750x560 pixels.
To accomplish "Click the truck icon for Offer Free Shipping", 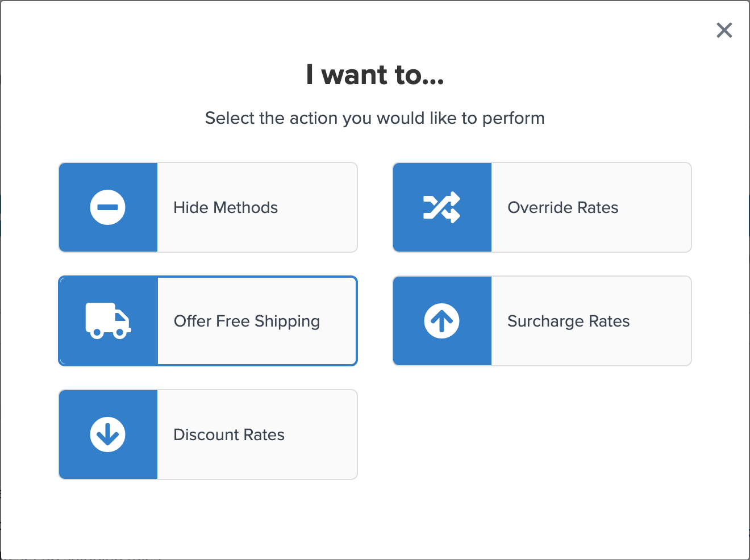I will pos(107,321).
